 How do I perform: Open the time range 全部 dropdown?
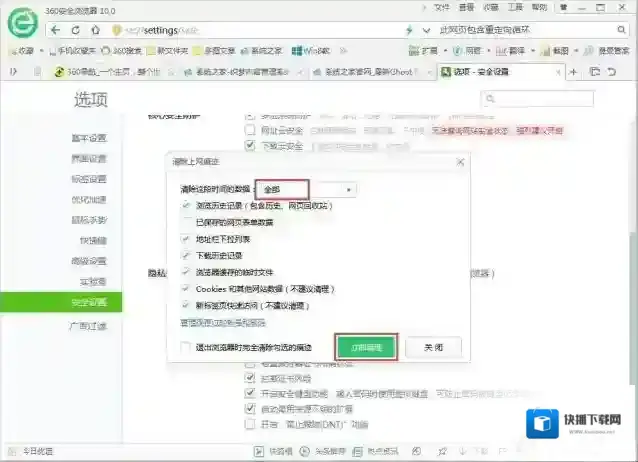[307, 188]
